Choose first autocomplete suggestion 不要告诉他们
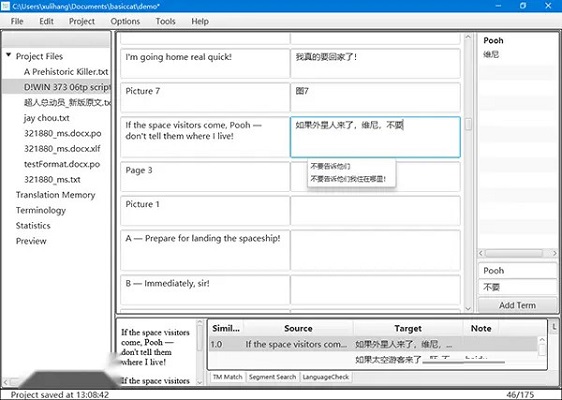Screen dimensions: 562x400 (330, 166)
